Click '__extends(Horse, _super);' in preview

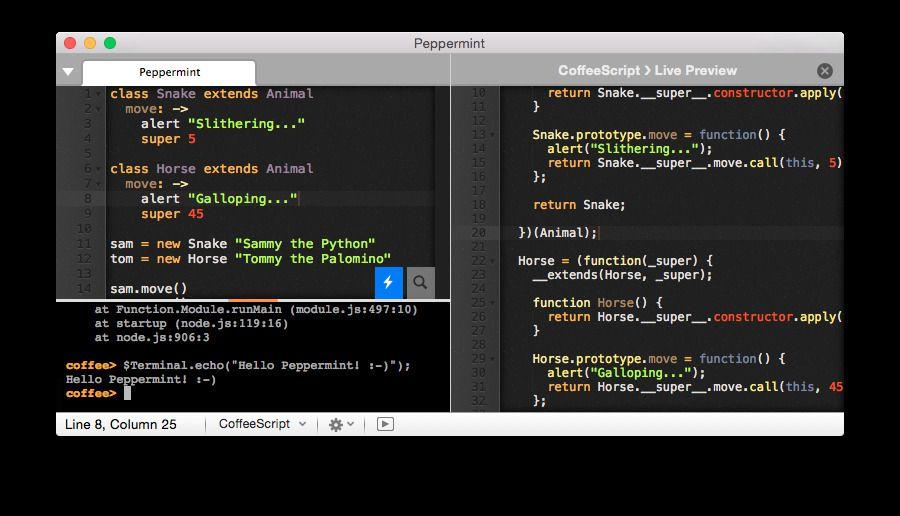622,275
